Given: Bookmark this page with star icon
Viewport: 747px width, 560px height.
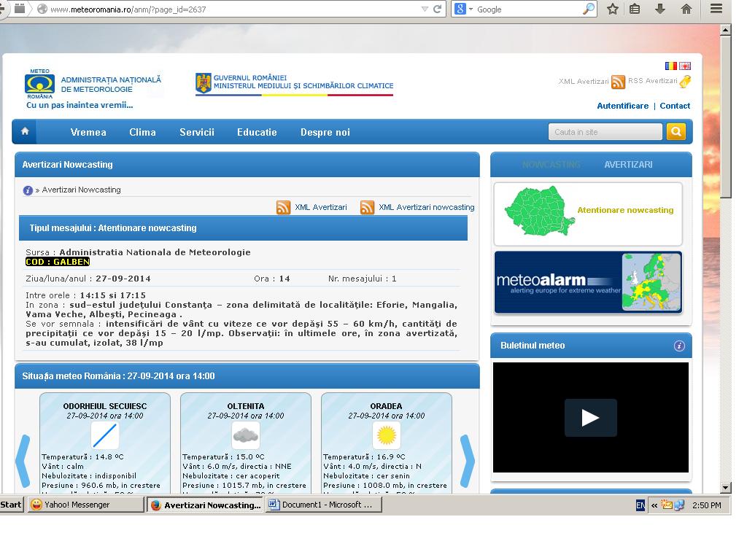Looking at the screenshot, I should 613,9.
